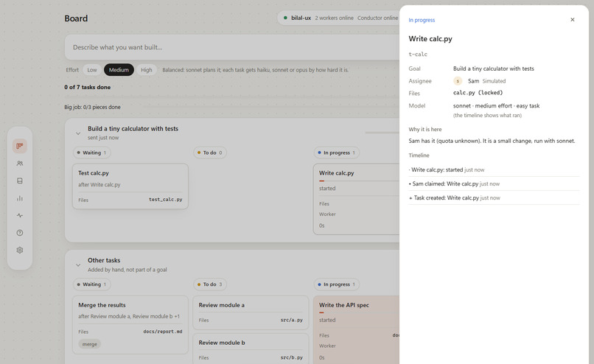Click timeline entry Sam claimed: Write calc.py
594x364 pixels.
494,183
